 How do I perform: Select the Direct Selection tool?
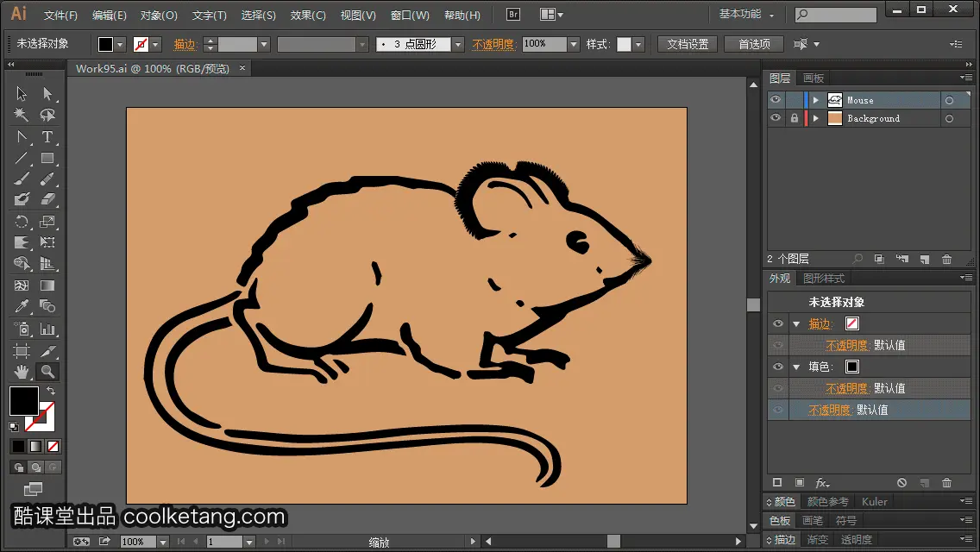pyautogui.click(x=47, y=94)
